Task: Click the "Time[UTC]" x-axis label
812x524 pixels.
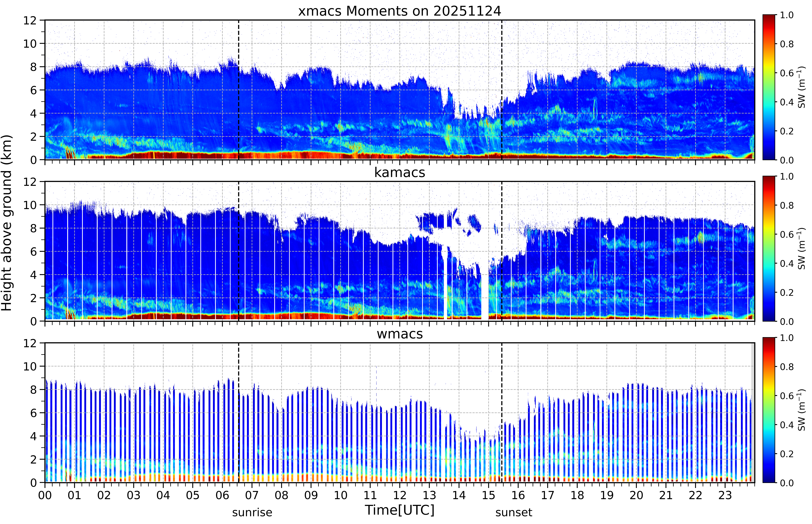Action: 400,510
